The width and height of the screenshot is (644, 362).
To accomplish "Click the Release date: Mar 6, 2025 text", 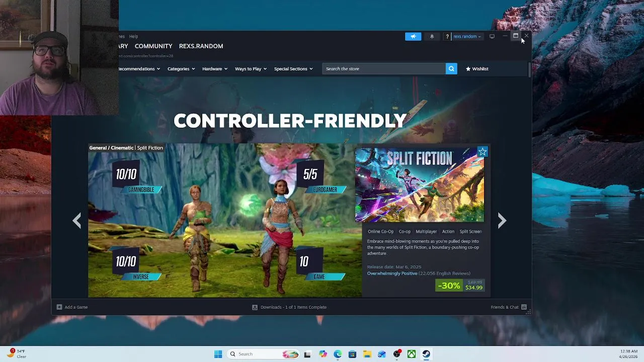I will (x=394, y=267).
